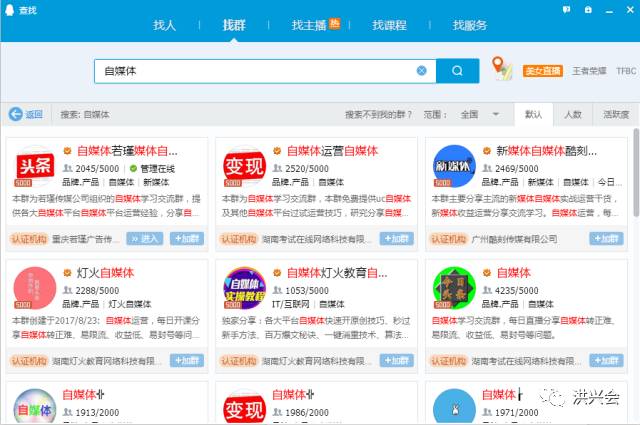Open group title 新媒体自媒体酷刻
The image size is (640, 425).
coord(546,151)
